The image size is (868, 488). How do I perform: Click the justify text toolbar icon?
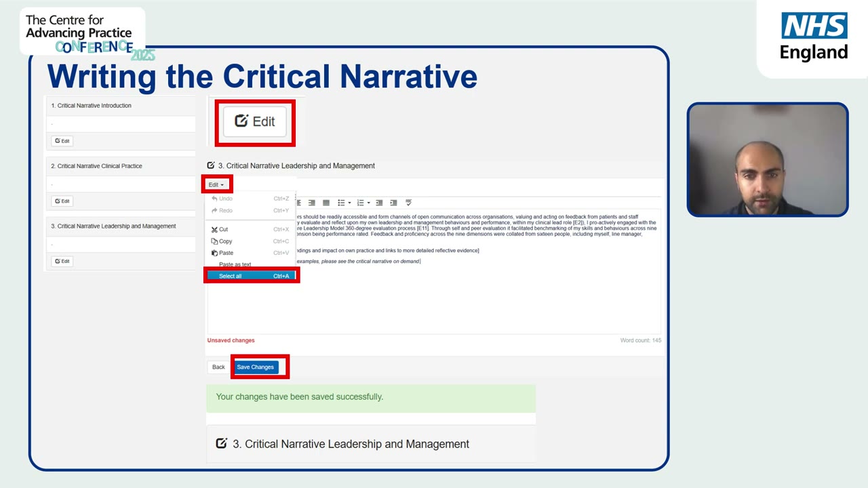[x=326, y=203]
